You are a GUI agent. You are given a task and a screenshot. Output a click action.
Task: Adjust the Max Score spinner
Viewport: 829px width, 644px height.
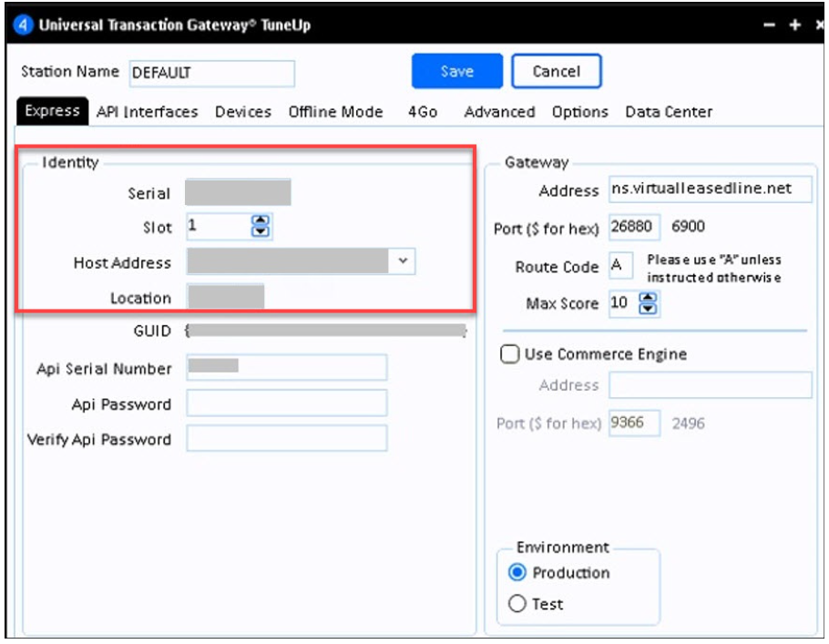648,304
